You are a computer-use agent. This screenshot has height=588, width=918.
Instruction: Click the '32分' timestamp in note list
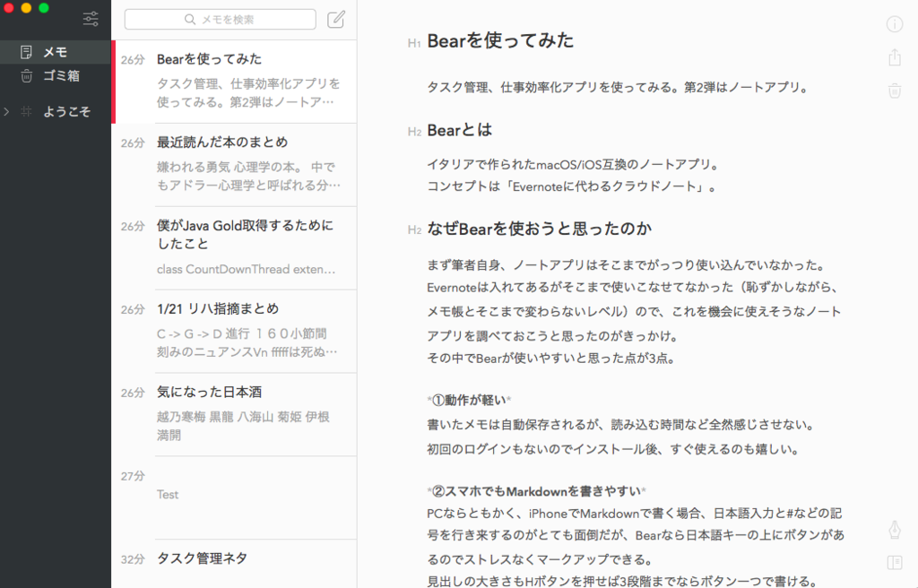point(133,559)
